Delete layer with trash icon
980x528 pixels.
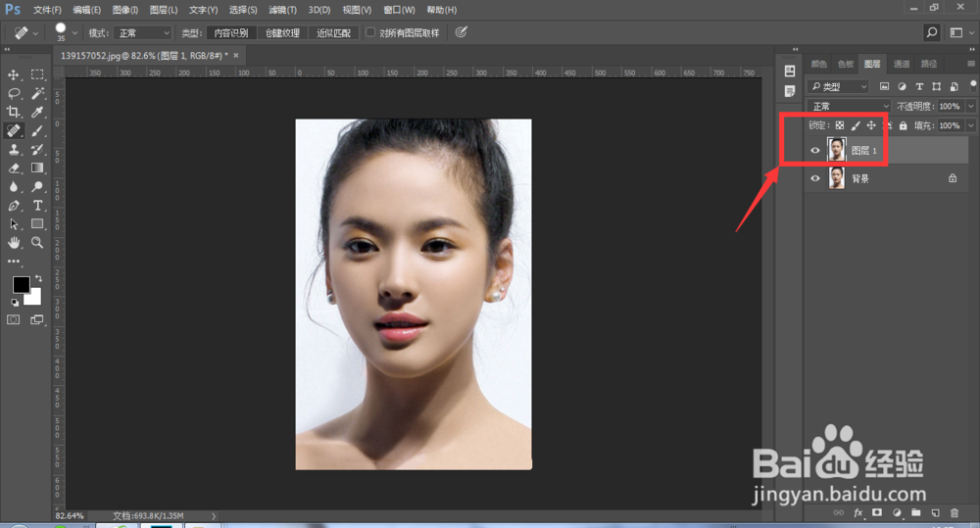click(955, 513)
